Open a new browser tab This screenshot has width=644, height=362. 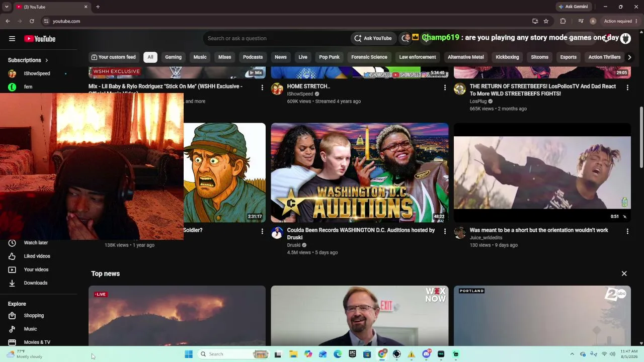(98, 7)
